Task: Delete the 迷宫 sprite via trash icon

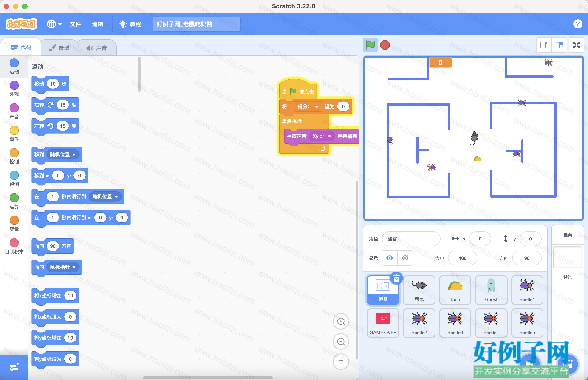Action: tap(396, 278)
